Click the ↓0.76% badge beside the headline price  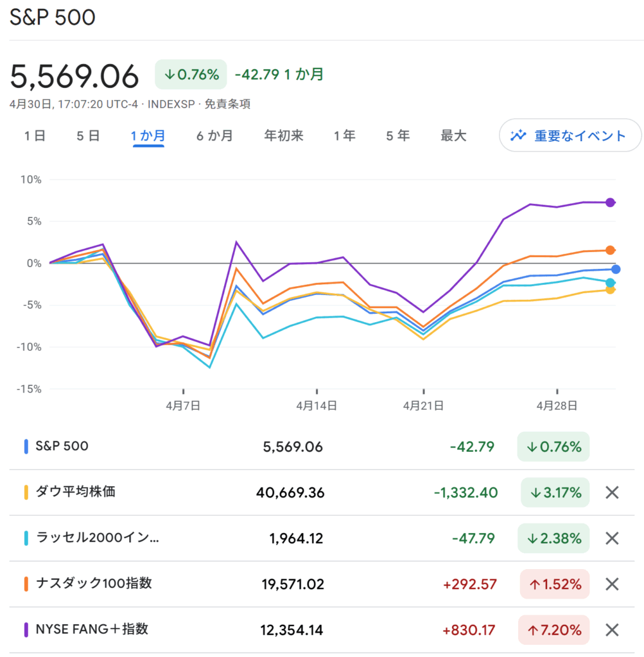point(191,74)
